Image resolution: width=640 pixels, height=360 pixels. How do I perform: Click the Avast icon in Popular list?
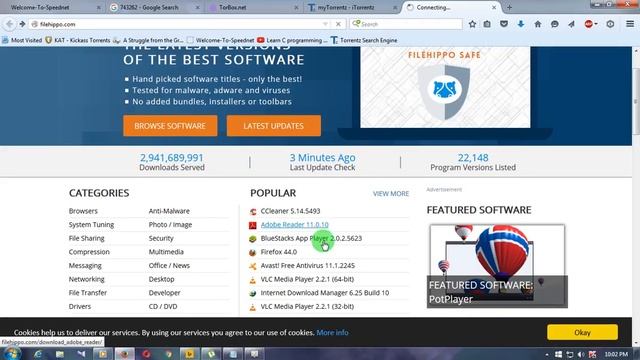pos(253,266)
